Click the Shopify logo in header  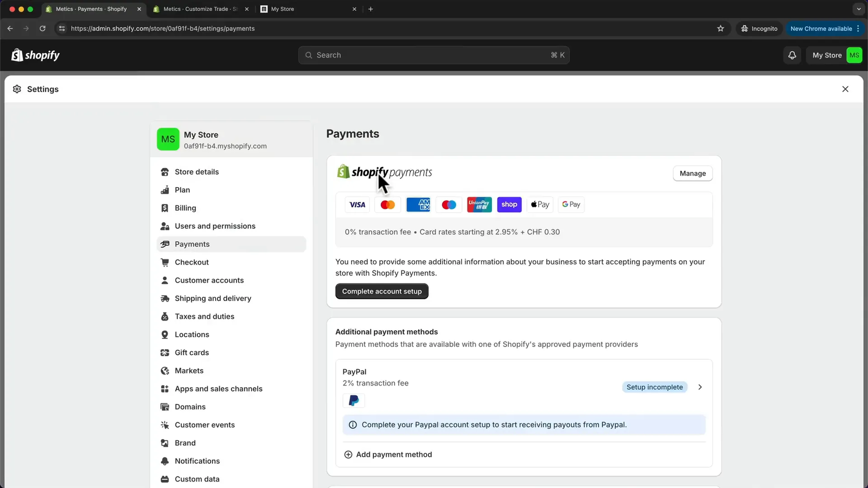[x=36, y=55]
